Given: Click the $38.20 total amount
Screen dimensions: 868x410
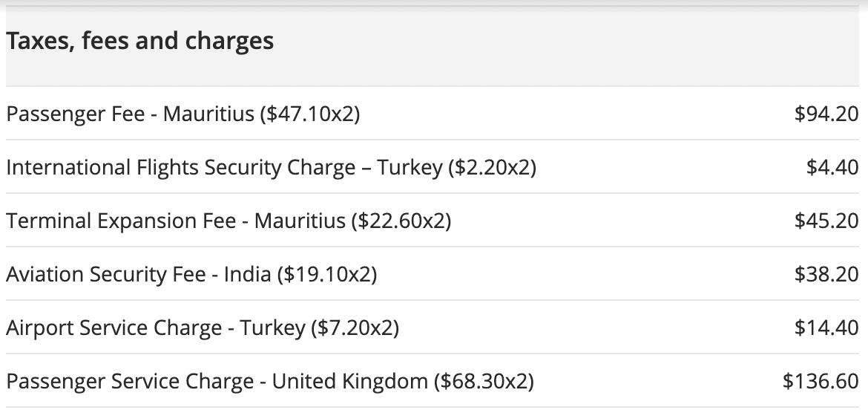Looking at the screenshot, I should click(826, 275).
